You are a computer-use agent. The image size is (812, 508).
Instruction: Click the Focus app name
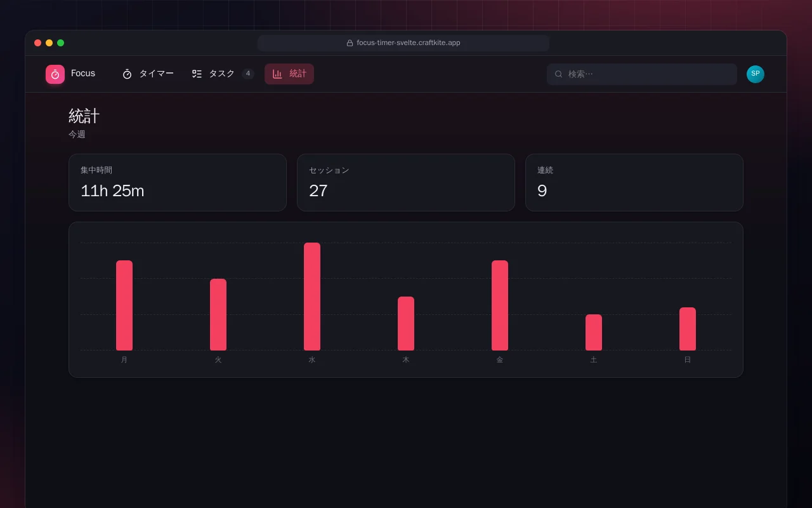(83, 74)
